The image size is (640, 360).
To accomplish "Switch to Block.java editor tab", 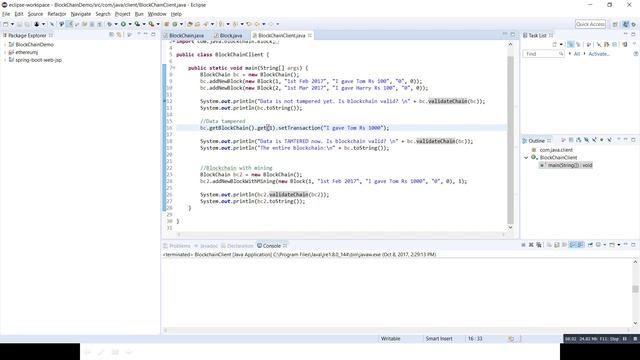I will point(231,36).
